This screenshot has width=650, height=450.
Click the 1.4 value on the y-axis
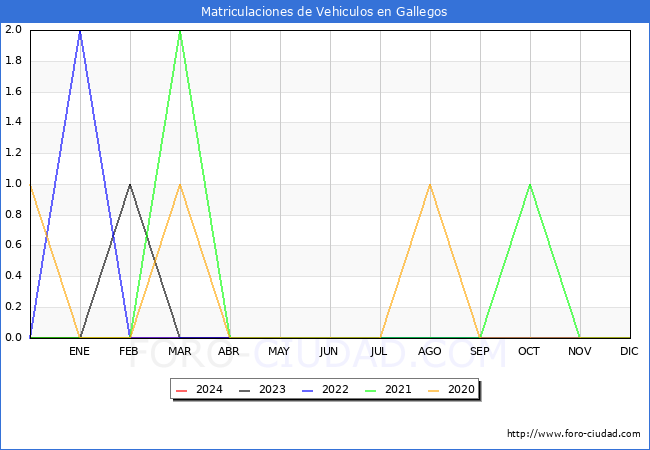pyautogui.click(x=13, y=122)
